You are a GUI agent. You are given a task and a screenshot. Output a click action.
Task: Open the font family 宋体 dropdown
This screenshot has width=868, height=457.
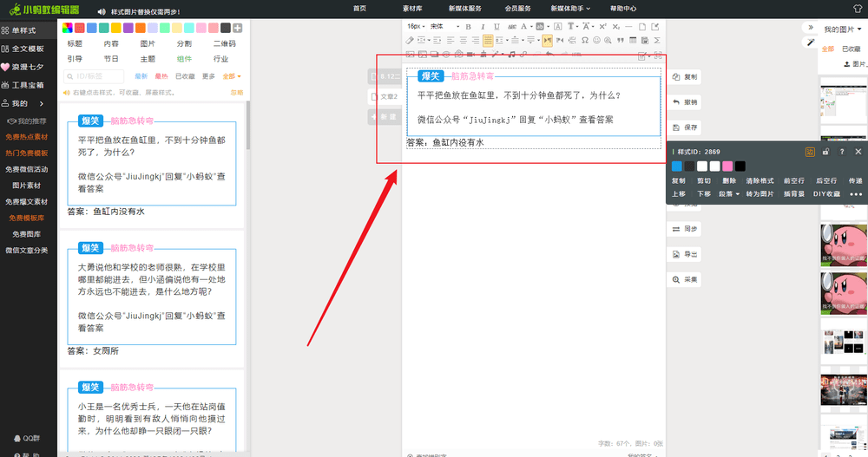[444, 27]
